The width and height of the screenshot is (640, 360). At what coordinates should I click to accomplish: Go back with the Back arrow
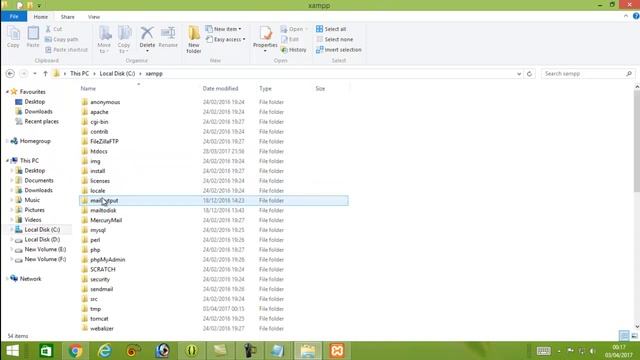coord(10,73)
